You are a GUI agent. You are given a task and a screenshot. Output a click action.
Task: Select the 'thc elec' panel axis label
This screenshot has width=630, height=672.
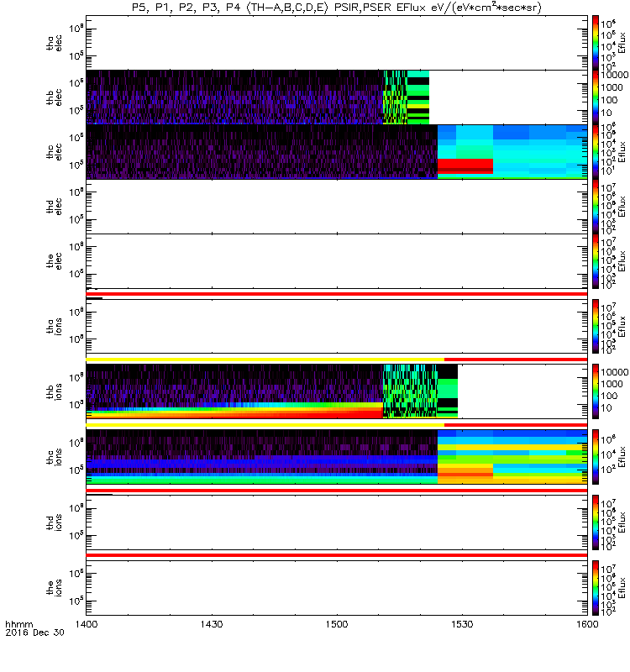55,152
